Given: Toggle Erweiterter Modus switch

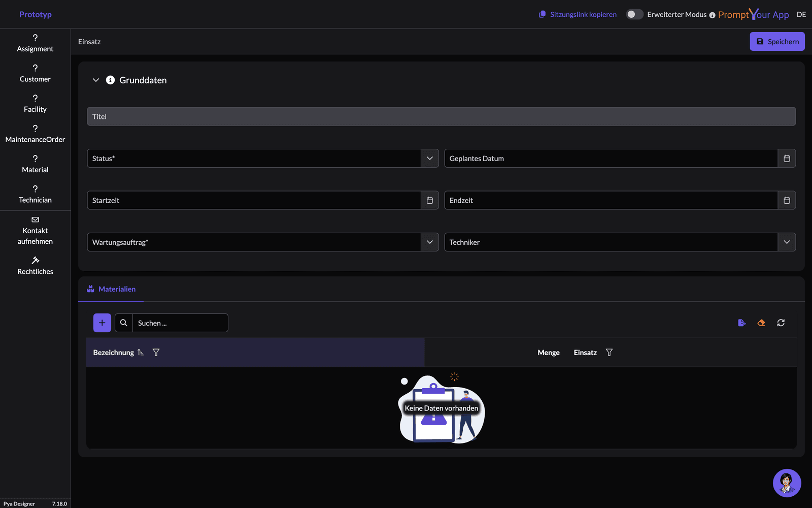Looking at the screenshot, I should (634, 14).
